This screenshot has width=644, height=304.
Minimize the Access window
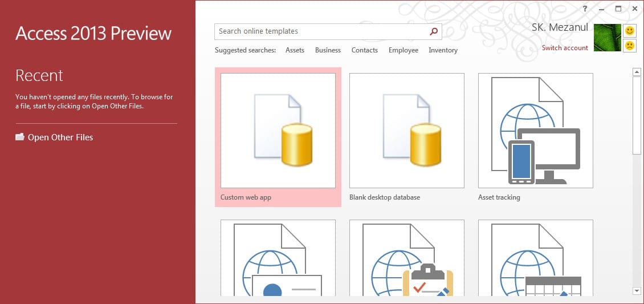pyautogui.click(x=602, y=9)
